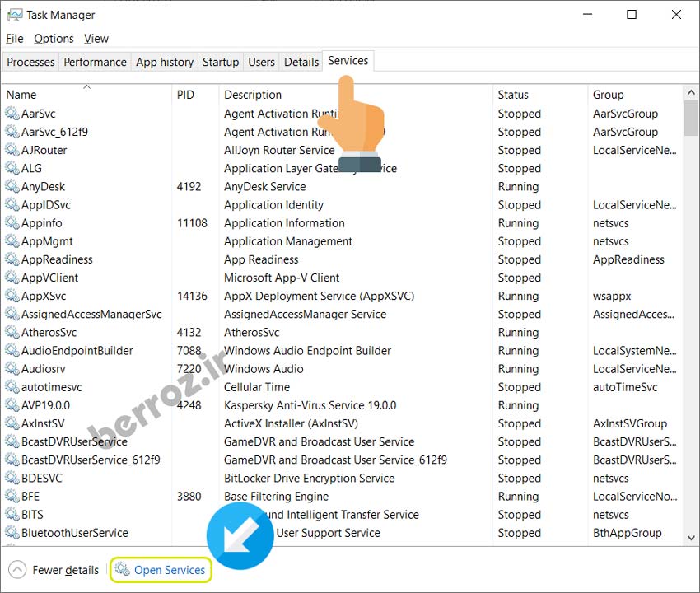Open the Options menu
Screen dimensions: 700x593
click(54, 39)
